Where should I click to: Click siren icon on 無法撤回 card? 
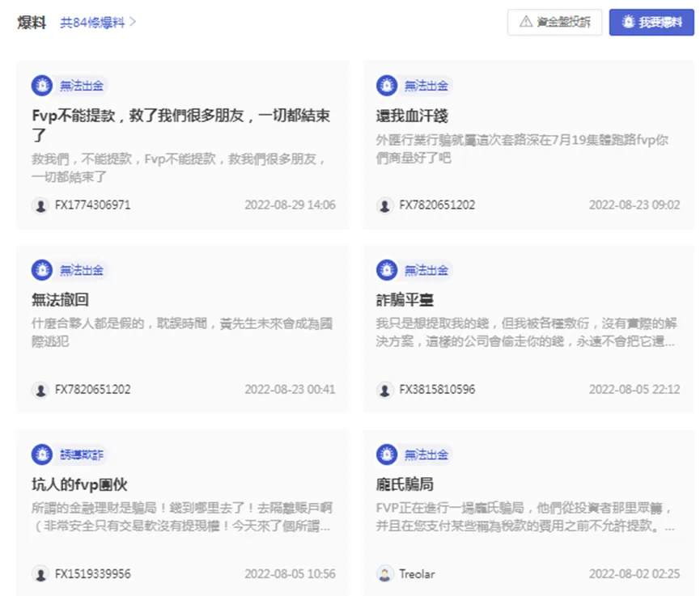[x=42, y=270]
